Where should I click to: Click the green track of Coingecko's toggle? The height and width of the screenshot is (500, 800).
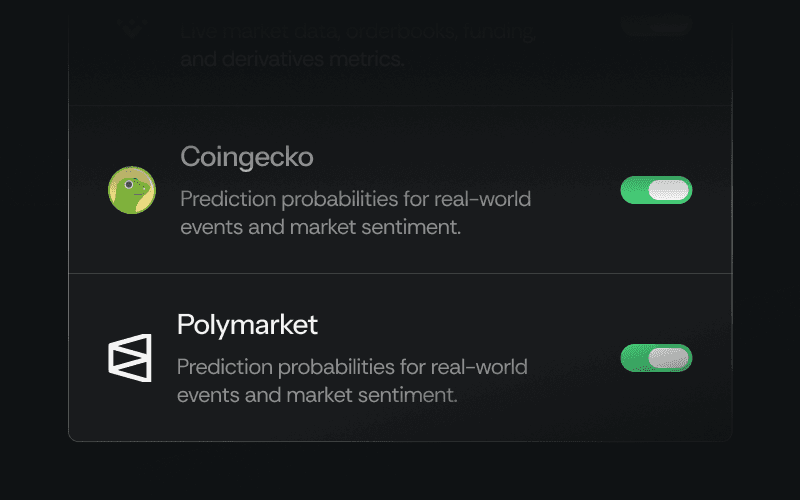(x=634, y=190)
